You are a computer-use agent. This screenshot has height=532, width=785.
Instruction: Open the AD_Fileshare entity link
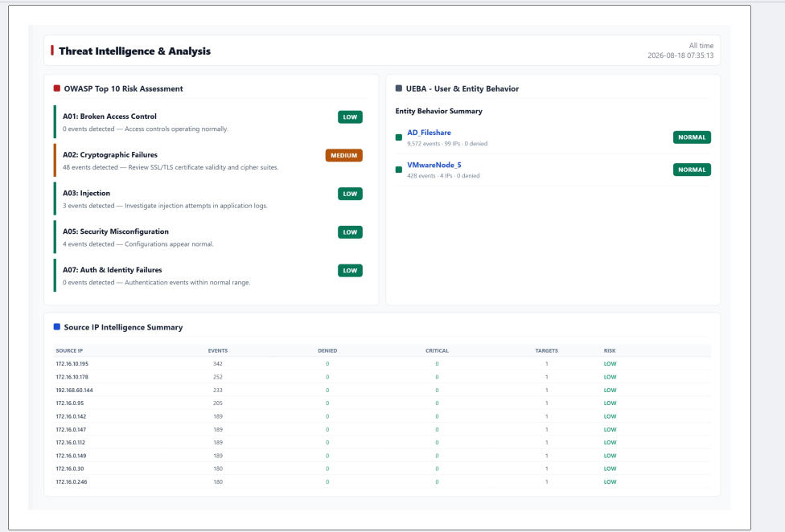click(429, 133)
